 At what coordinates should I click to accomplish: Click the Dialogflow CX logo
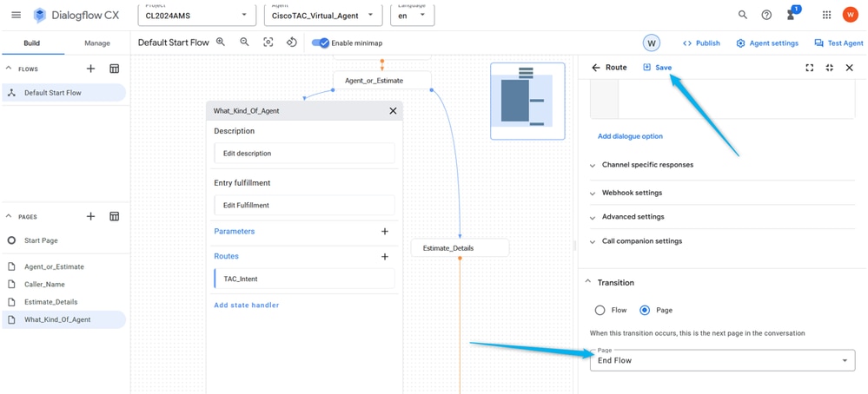[76, 15]
